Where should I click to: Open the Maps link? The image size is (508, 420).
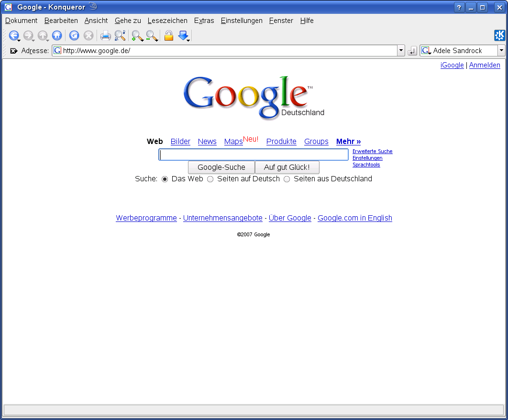pos(233,142)
